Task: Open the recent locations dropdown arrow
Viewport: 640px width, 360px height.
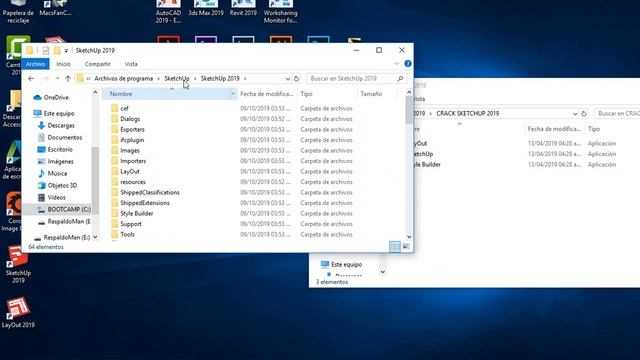Action: (x=57, y=78)
